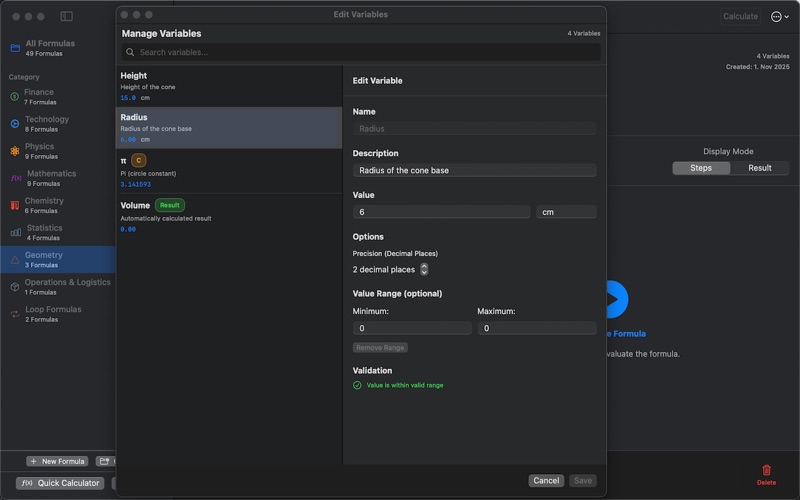The height and width of the screenshot is (500, 800).
Task: Cancel editing variables
Action: pos(546,481)
